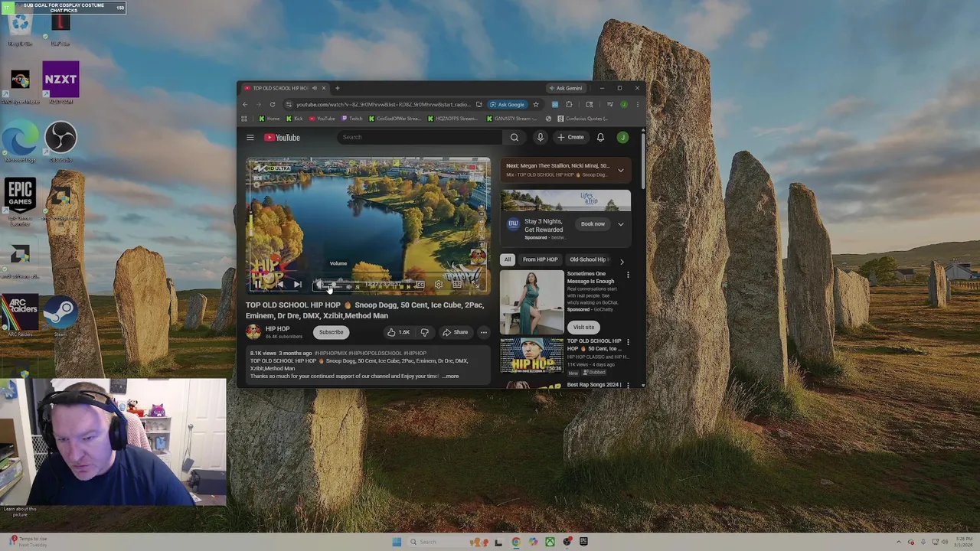Start voice search with microphone icon
This screenshot has width=980, height=551.
tap(541, 137)
